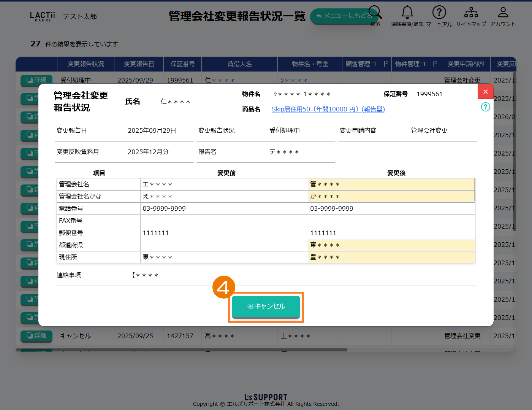Open the notifications bell icon
This screenshot has width=532, height=410.
point(407,13)
